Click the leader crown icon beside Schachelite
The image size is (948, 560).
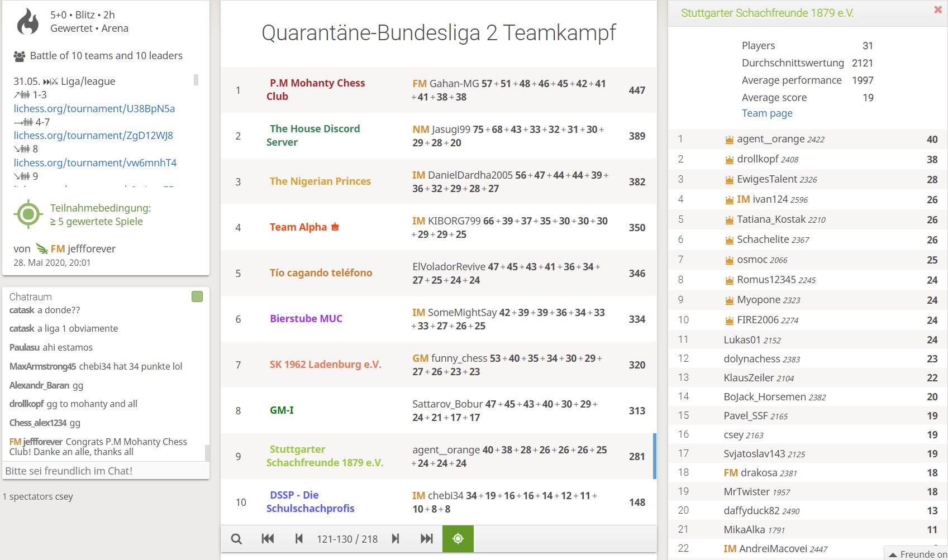pos(729,240)
